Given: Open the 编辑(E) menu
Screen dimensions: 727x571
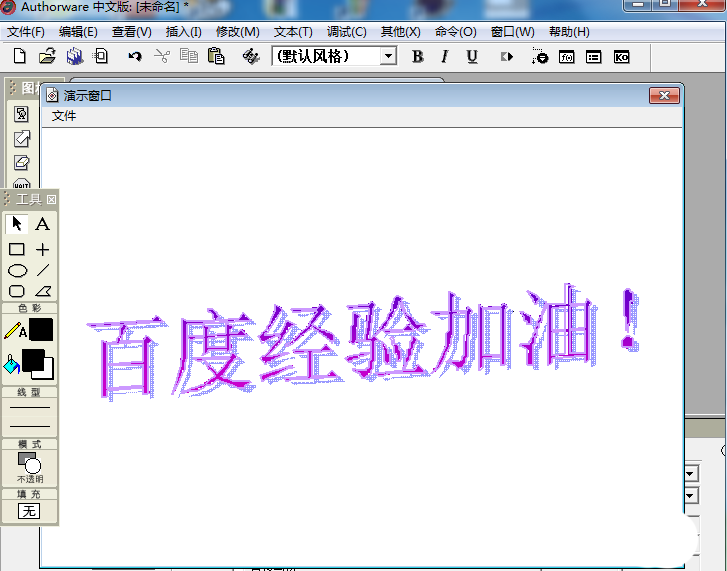Looking at the screenshot, I should (x=78, y=32).
